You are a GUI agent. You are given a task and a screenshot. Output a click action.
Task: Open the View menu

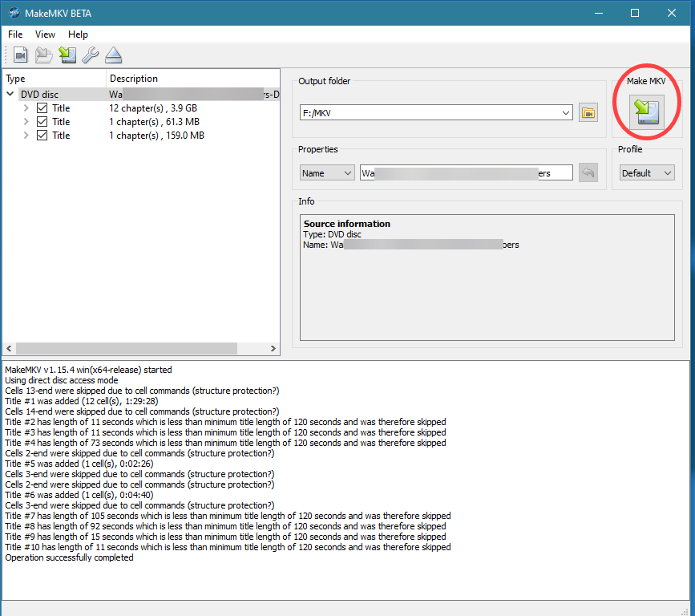45,34
